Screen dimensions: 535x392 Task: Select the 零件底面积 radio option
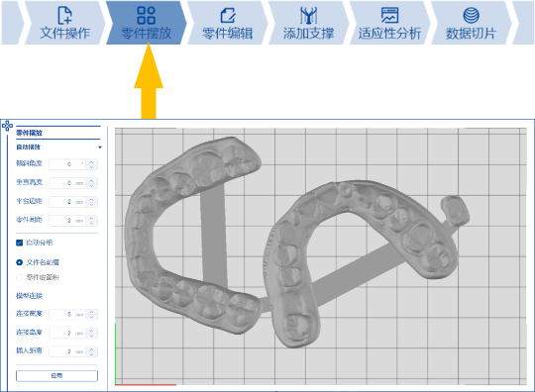coord(20,277)
